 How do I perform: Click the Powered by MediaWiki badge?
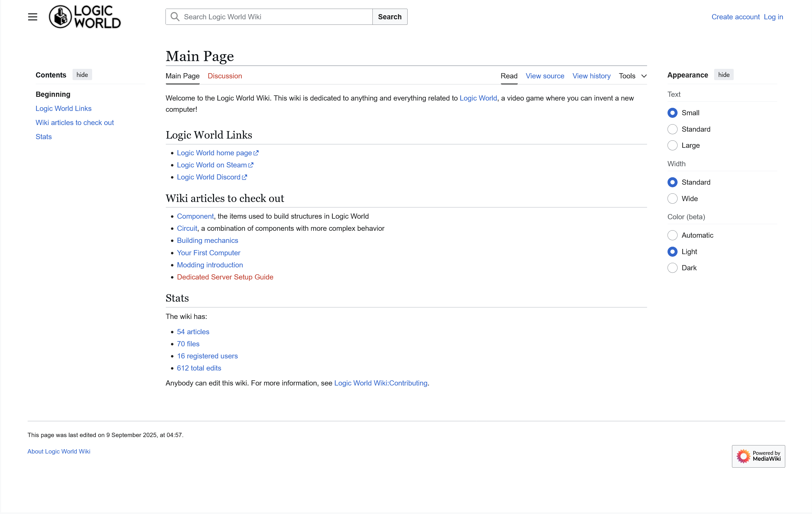coord(758,456)
